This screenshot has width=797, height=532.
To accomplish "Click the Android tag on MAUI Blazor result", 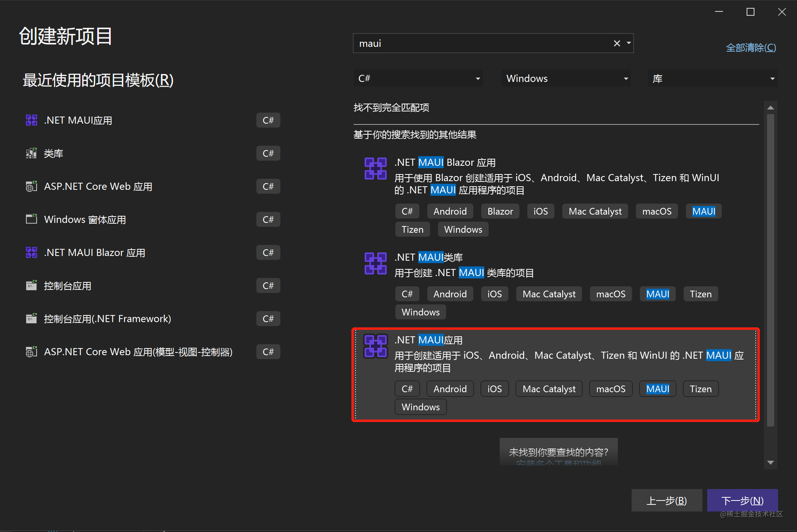I will pyautogui.click(x=450, y=211).
